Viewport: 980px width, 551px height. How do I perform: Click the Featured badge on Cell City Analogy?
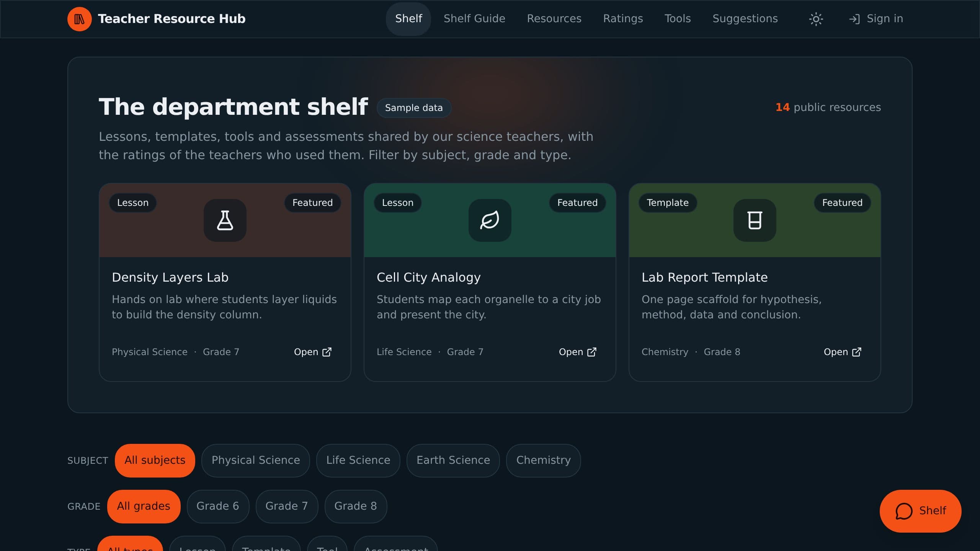click(577, 203)
